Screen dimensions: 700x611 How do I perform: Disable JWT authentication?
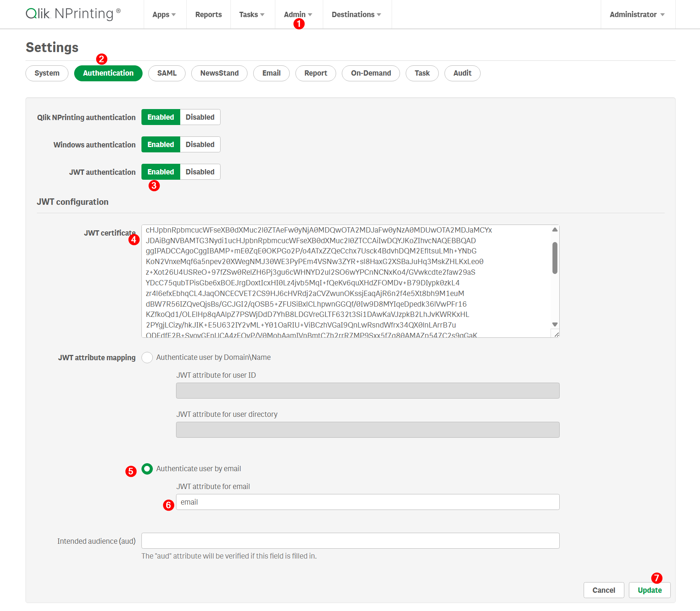pyautogui.click(x=200, y=172)
